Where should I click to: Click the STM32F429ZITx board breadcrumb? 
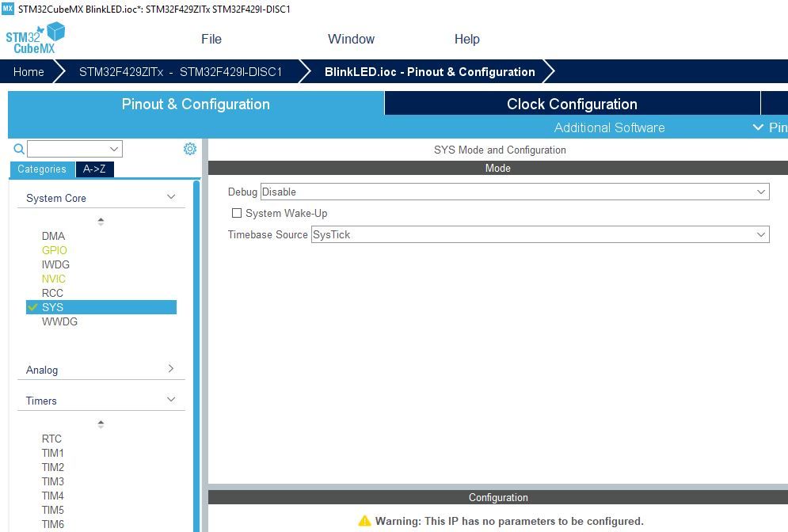point(181,72)
